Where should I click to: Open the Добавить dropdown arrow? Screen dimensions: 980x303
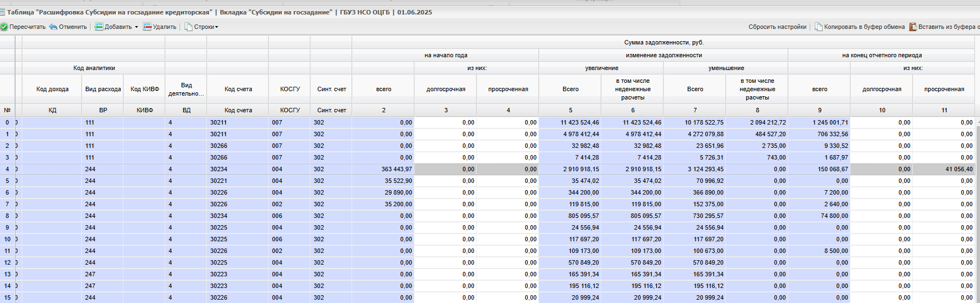pos(136,27)
